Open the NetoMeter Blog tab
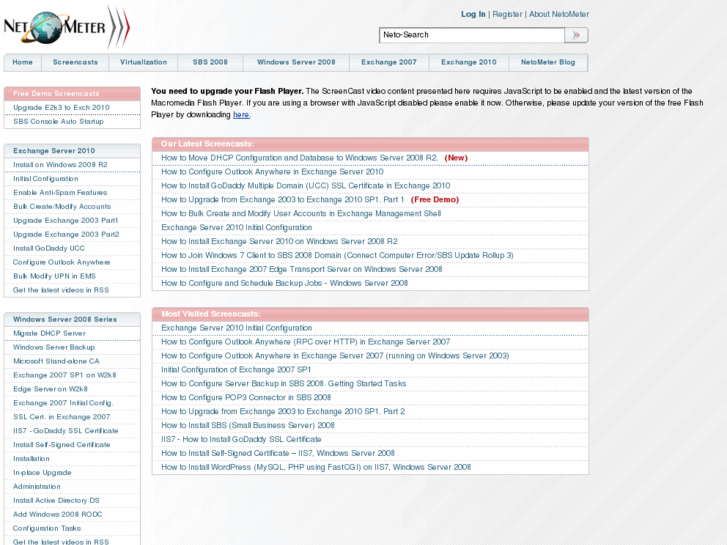This screenshot has height=545, width=727. tap(548, 62)
